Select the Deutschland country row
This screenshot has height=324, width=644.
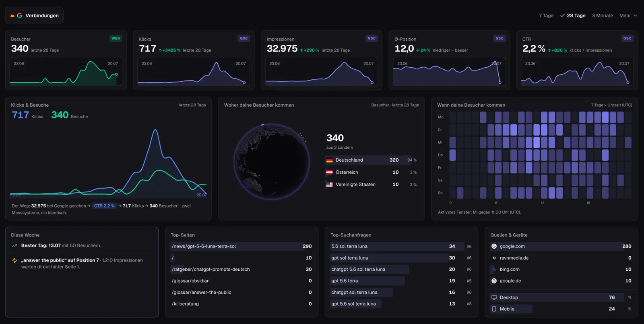coord(372,160)
